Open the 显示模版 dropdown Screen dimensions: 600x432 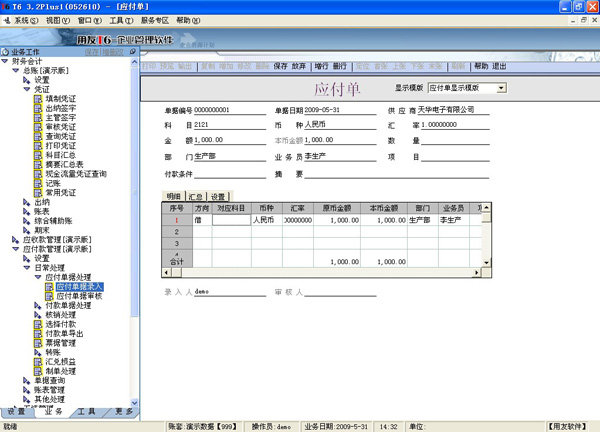[x=501, y=88]
